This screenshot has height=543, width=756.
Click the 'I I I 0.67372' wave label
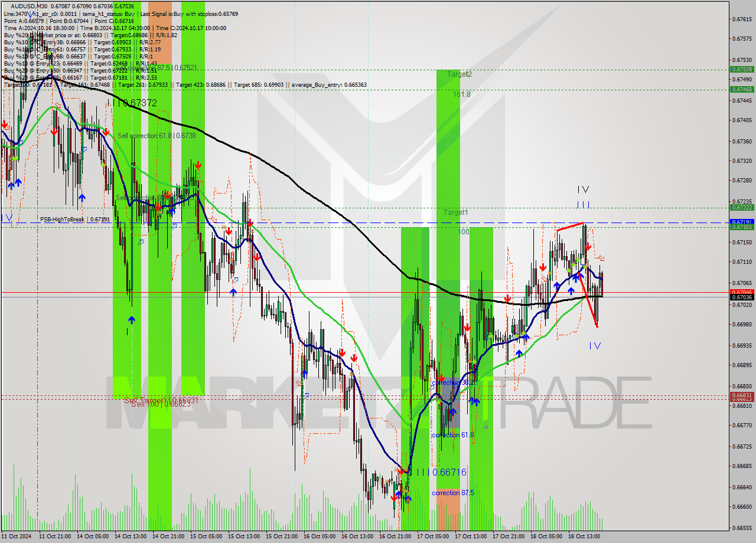(x=132, y=103)
